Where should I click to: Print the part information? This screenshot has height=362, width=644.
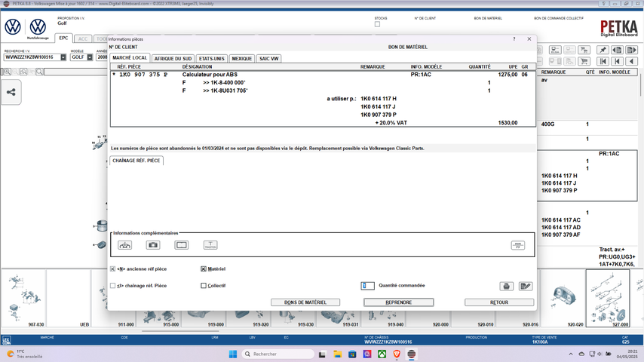pyautogui.click(x=507, y=286)
